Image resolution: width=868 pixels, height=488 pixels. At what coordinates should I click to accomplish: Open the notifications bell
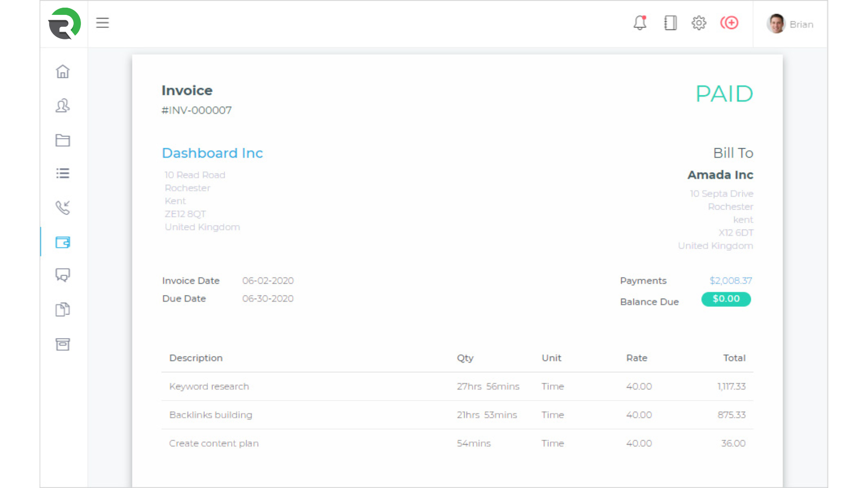[x=640, y=23]
